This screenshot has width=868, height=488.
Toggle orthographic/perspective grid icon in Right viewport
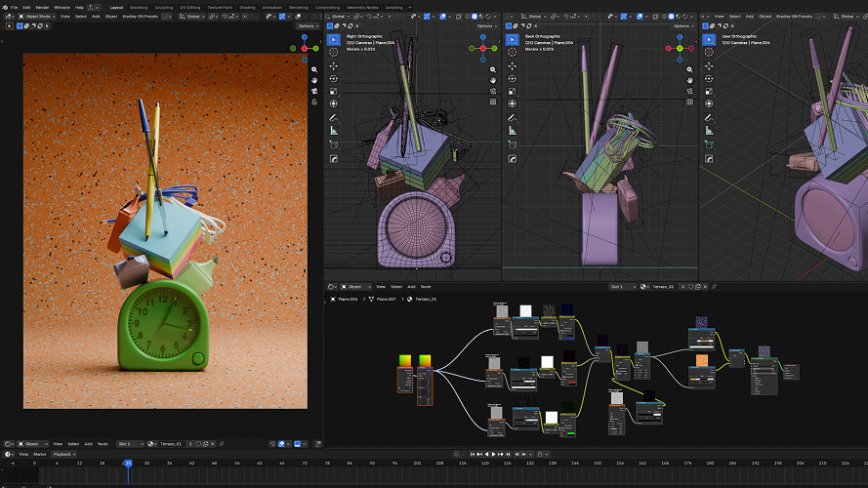[x=493, y=102]
